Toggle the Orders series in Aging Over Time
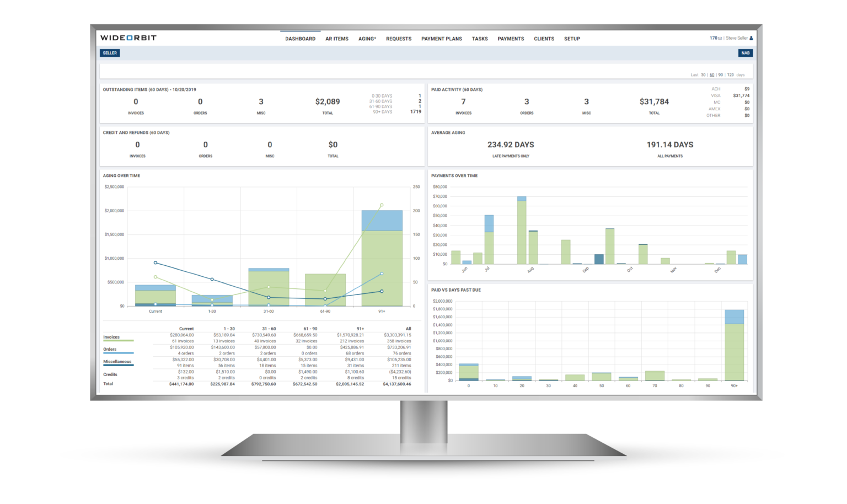This screenshot has width=847, height=504. [109, 349]
